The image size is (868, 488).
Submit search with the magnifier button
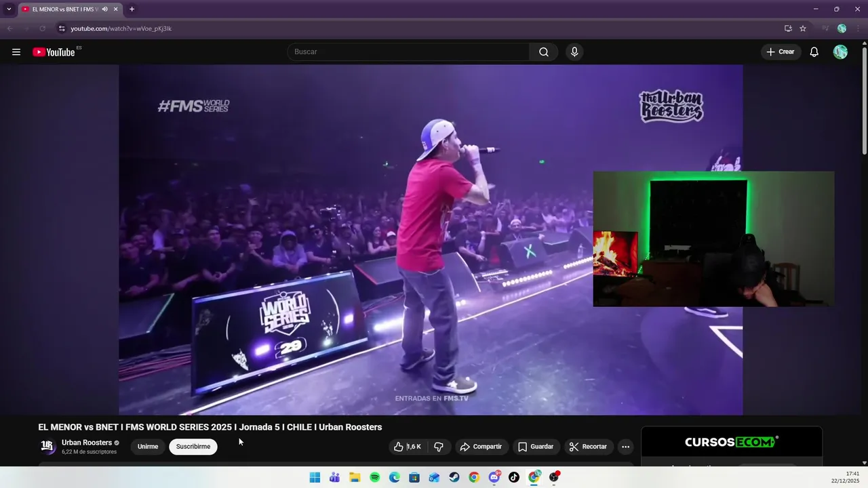tap(544, 52)
